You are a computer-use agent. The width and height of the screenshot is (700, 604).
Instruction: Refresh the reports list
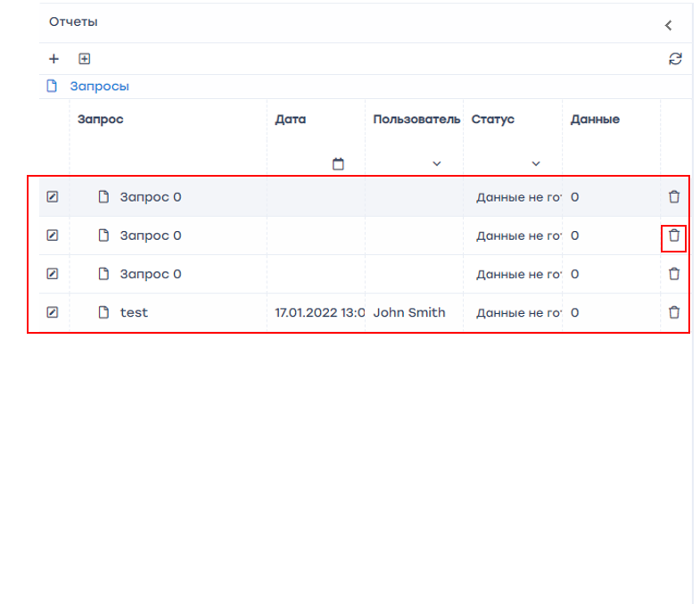(675, 59)
